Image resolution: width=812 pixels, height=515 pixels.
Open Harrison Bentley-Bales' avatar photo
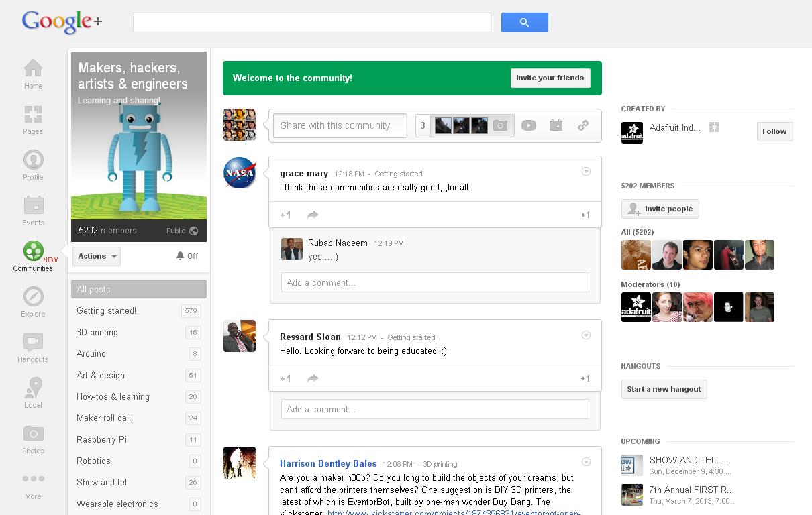pos(240,463)
